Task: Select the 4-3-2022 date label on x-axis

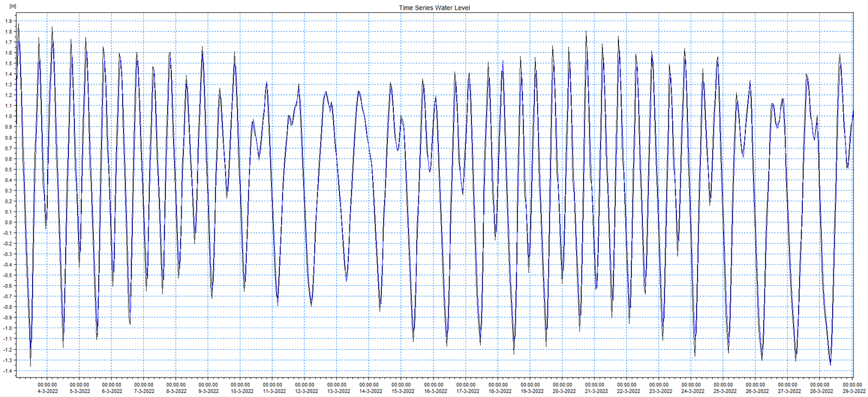Action: [48, 391]
